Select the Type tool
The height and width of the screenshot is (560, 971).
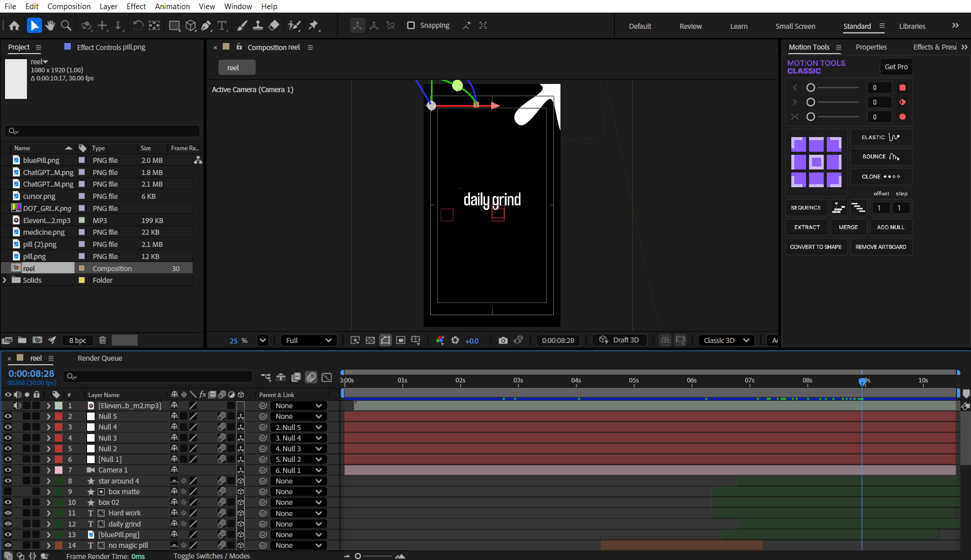pyautogui.click(x=222, y=25)
